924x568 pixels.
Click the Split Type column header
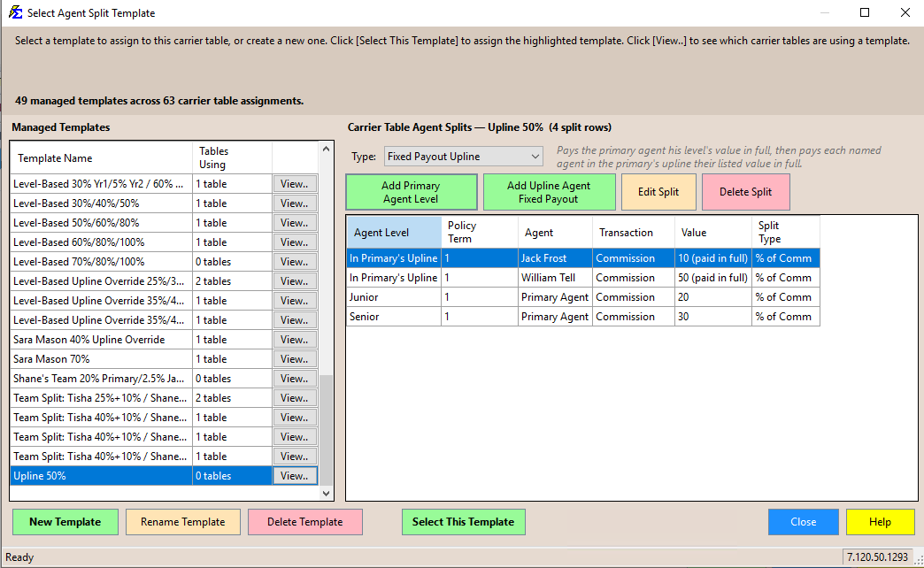pos(786,232)
